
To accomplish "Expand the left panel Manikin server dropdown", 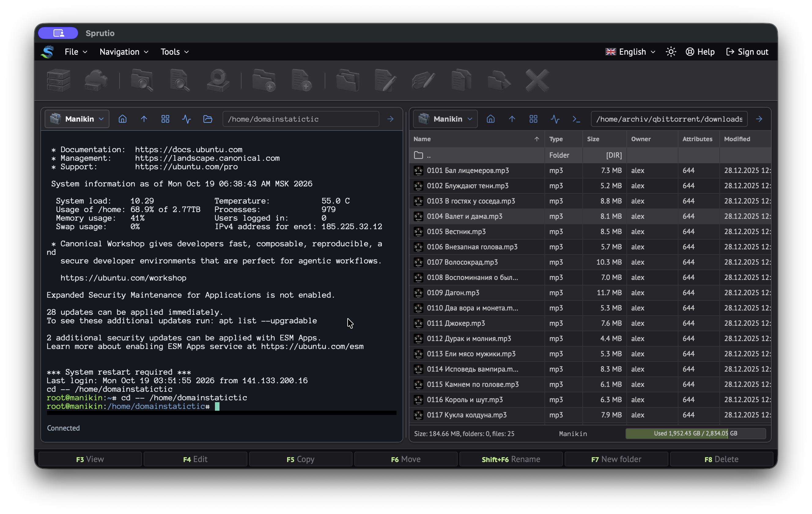I will pos(77,119).
